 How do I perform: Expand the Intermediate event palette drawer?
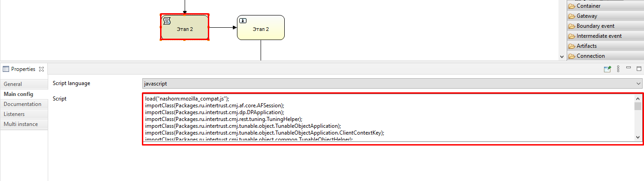pyautogui.click(x=605, y=36)
